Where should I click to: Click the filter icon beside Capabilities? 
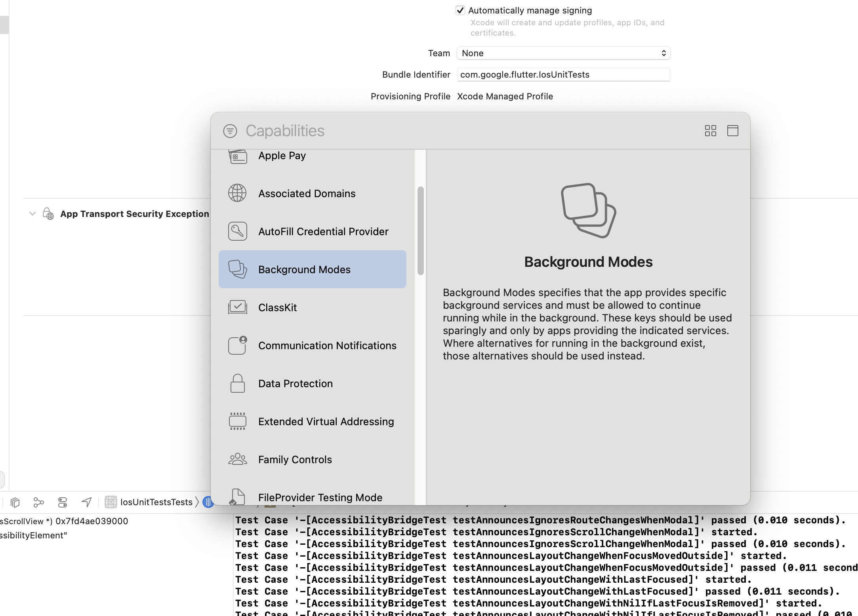pos(230,131)
